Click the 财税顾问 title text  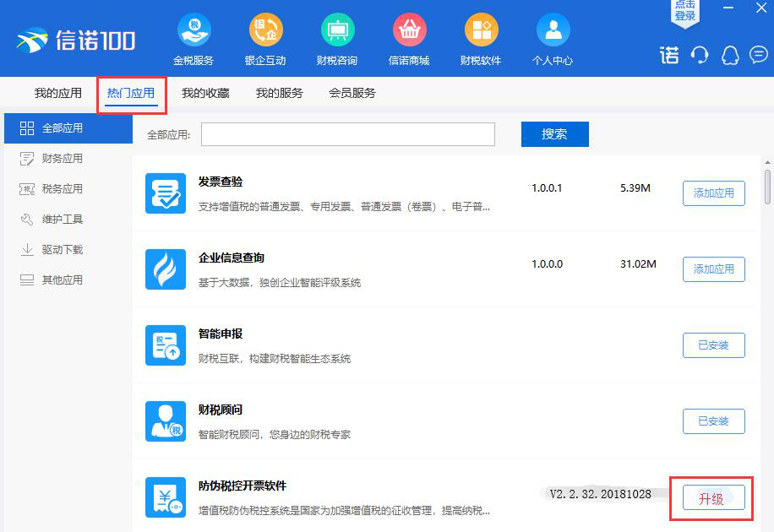coord(221,410)
